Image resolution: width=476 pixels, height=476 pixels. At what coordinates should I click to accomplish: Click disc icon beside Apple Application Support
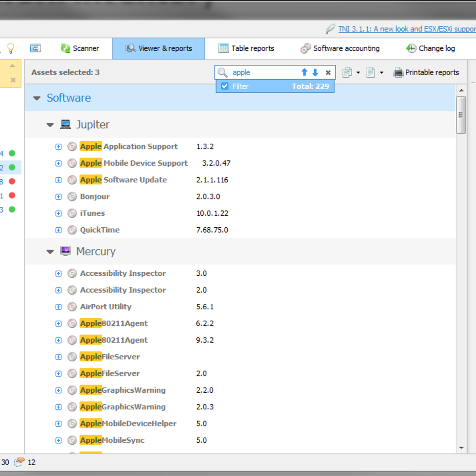pos(72,147)
